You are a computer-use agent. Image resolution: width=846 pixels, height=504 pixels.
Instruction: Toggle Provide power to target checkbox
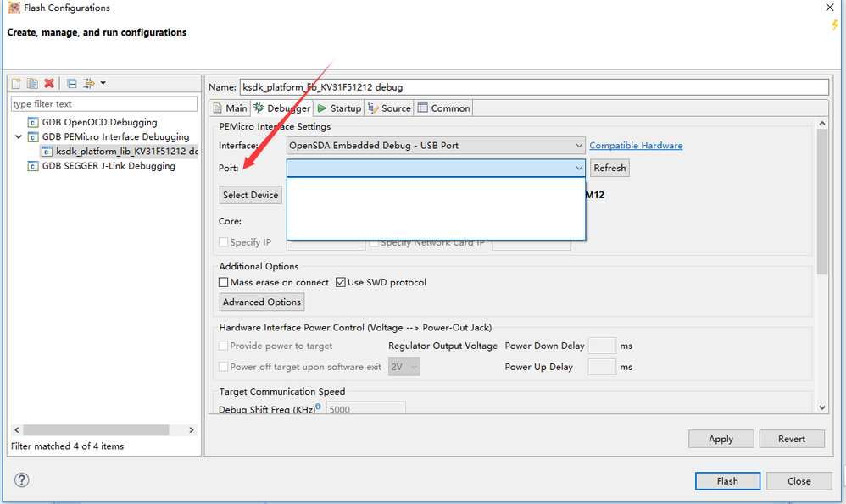(x=224, y=346)
